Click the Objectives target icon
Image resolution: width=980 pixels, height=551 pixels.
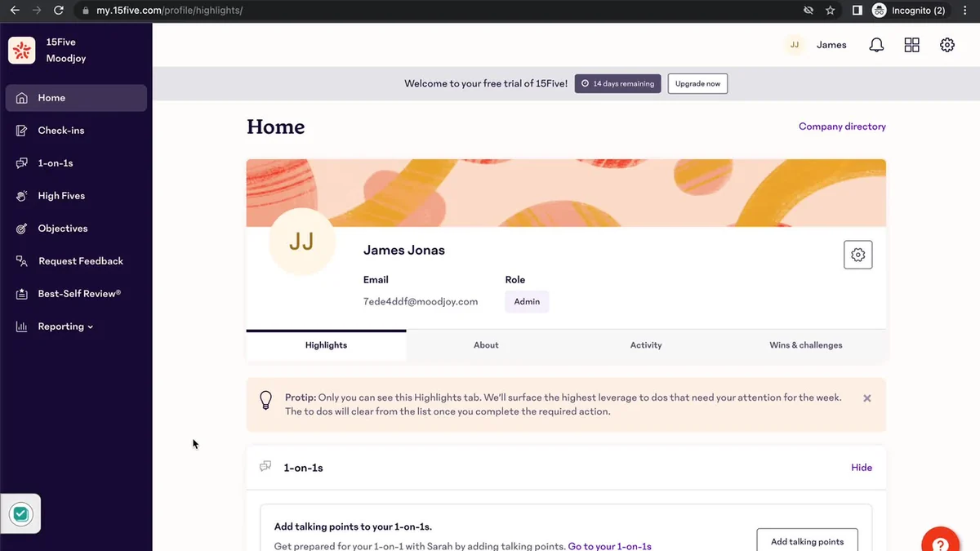coord(22,229)
